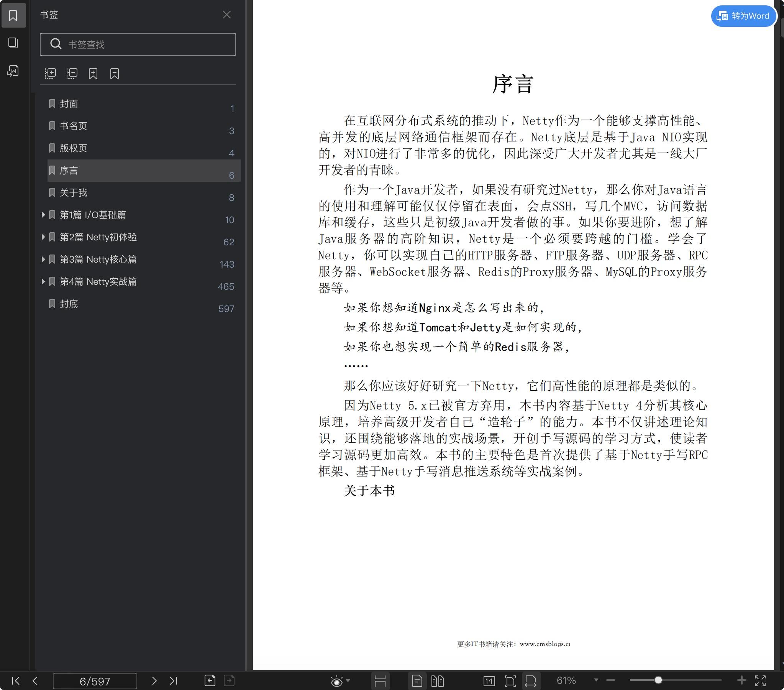784x690 pixels.
Task: Go back to previous view
Action: pos(210,680)
